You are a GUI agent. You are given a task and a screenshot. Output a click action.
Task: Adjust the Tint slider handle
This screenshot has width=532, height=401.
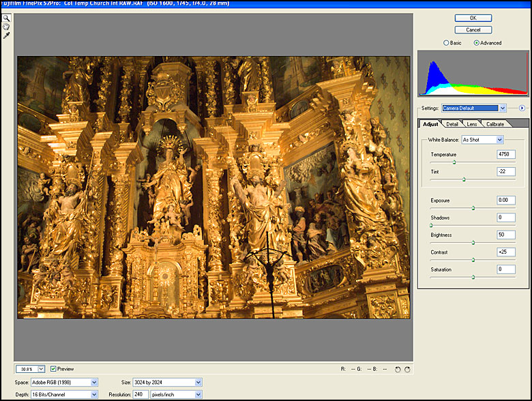464,179
